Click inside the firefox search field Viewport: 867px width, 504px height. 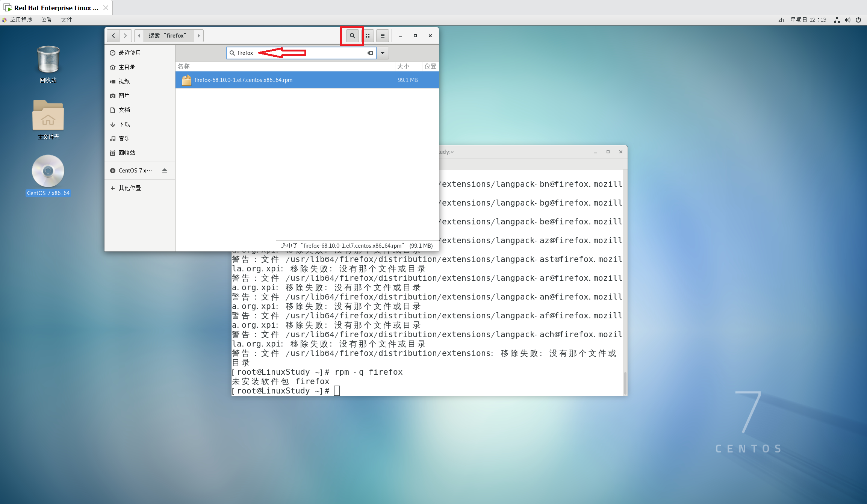pyautogui.click(x=301, y=53)
